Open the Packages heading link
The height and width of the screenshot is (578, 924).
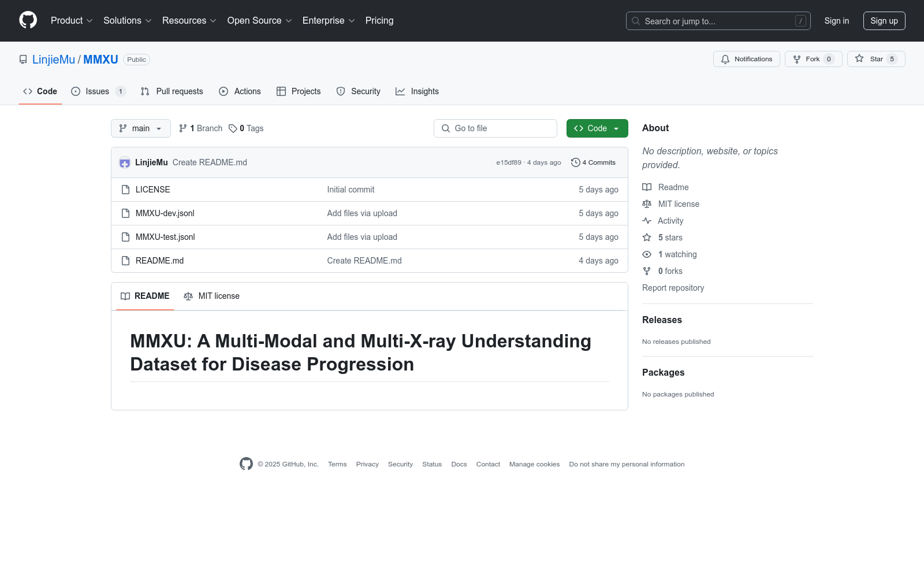click(x=663, y=373)
